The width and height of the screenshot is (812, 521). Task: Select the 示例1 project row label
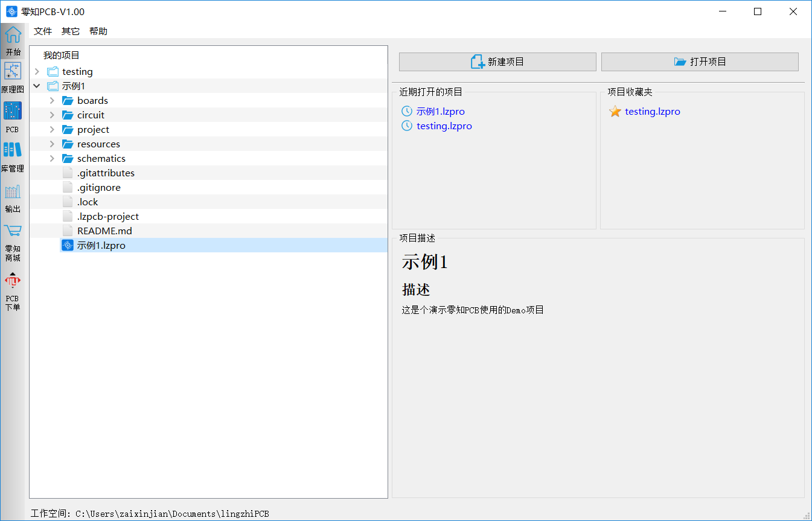point(74,86)
